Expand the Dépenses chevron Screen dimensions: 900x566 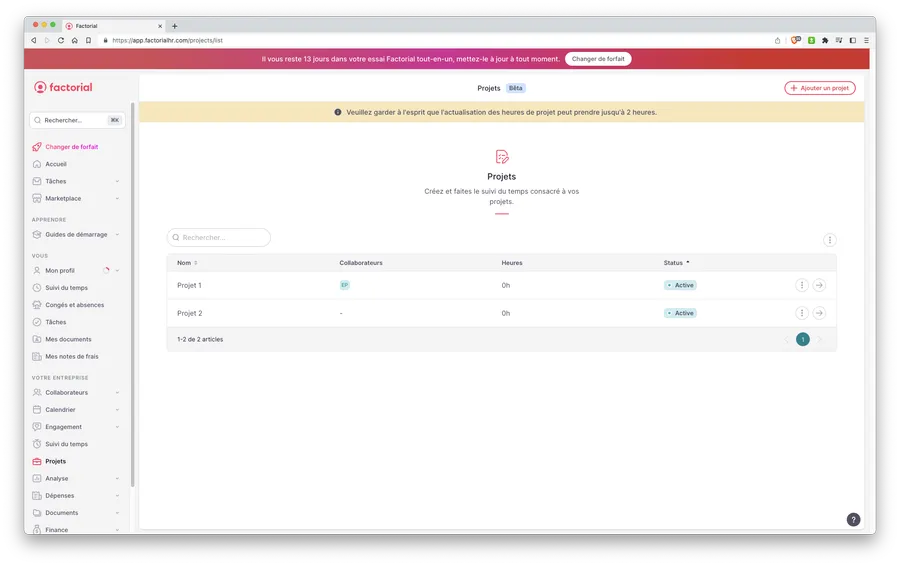pyautogui.click(x=117, y=496)
